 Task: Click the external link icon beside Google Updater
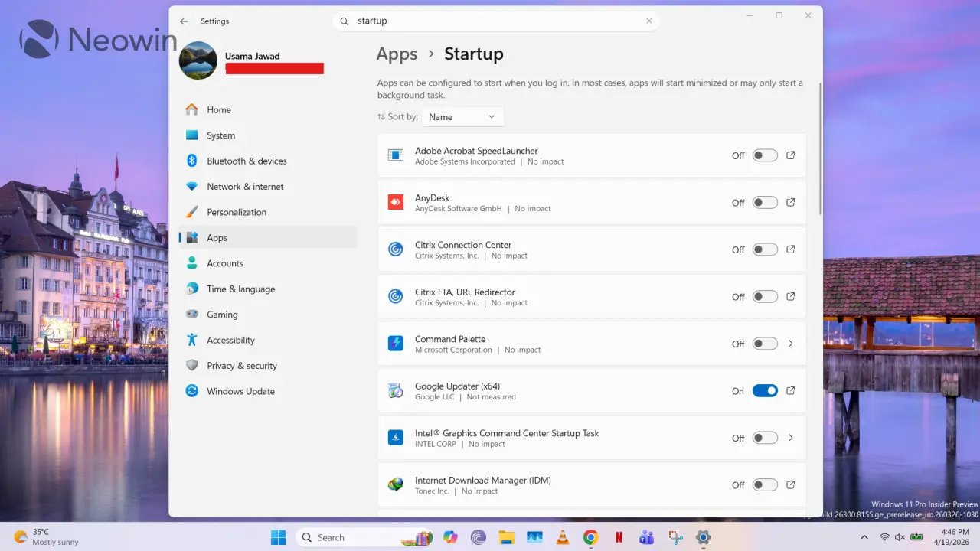click(x=790, y=390)
